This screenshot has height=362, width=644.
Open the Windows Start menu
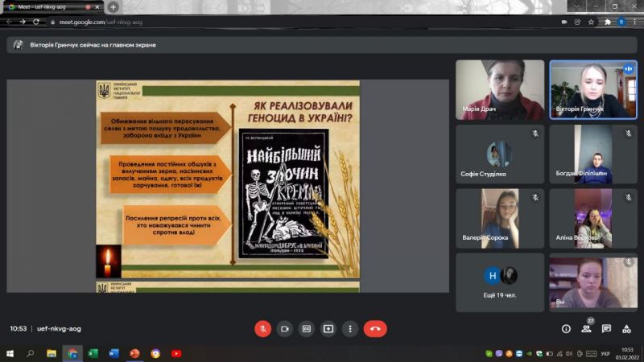click(10, 353)
